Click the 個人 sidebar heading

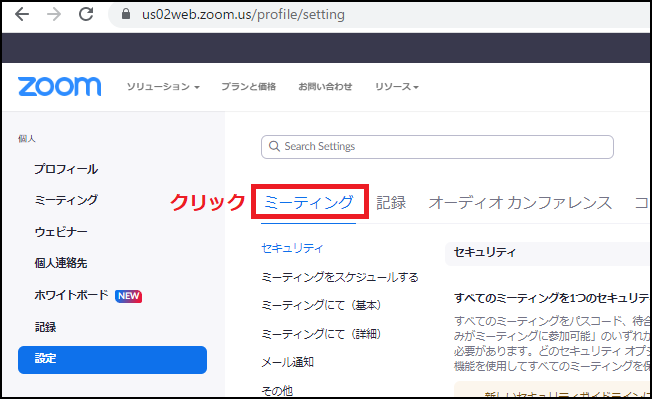[27, 139]
